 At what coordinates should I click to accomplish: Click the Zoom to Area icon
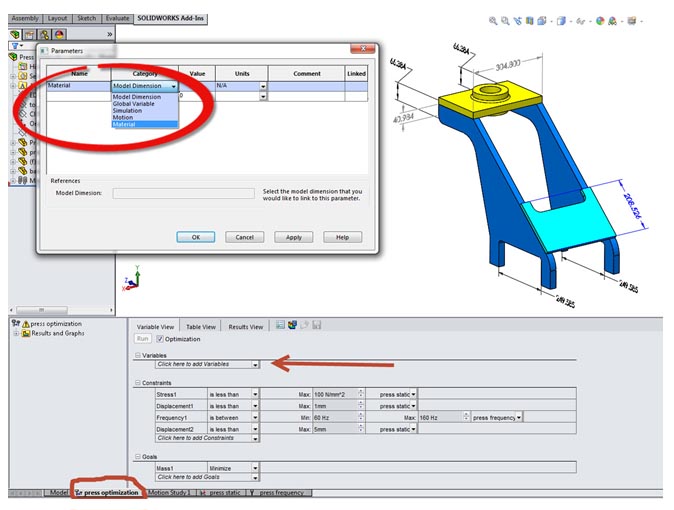tap(505, 21)
